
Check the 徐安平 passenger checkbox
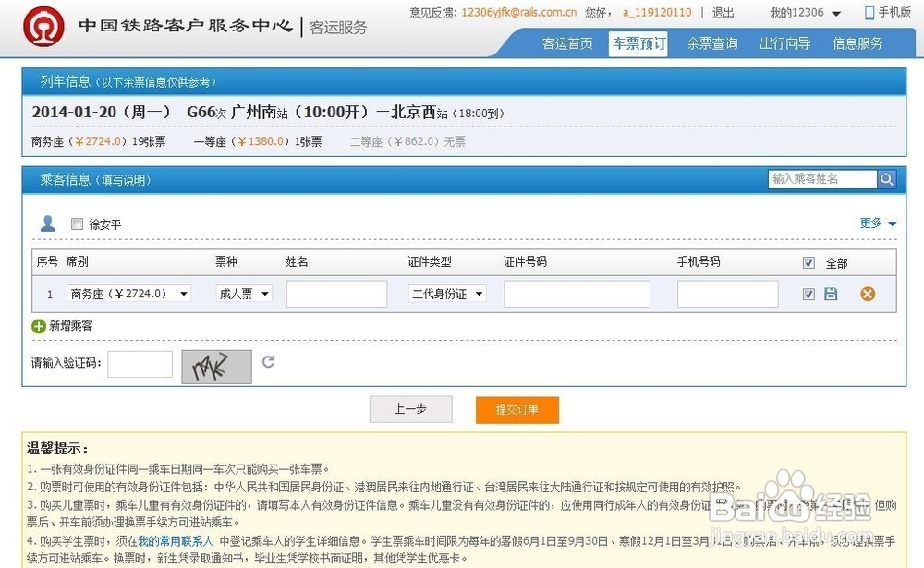(77, 224)
